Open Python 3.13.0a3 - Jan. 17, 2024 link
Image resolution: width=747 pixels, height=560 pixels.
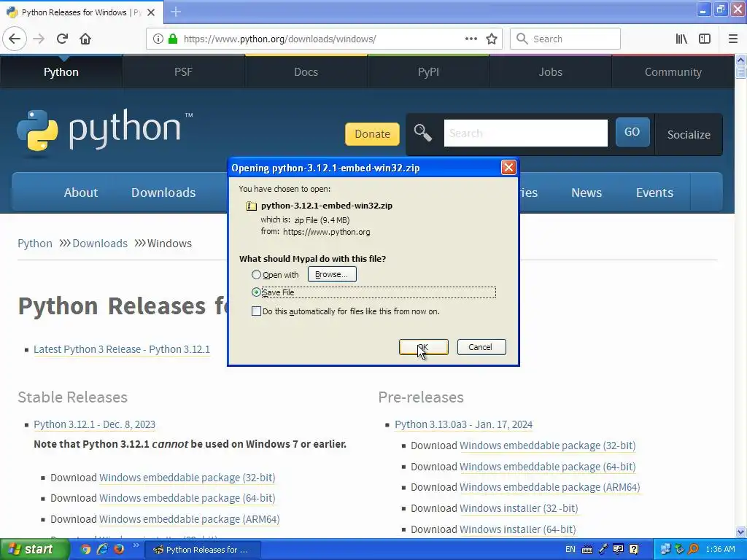(463, 424)
